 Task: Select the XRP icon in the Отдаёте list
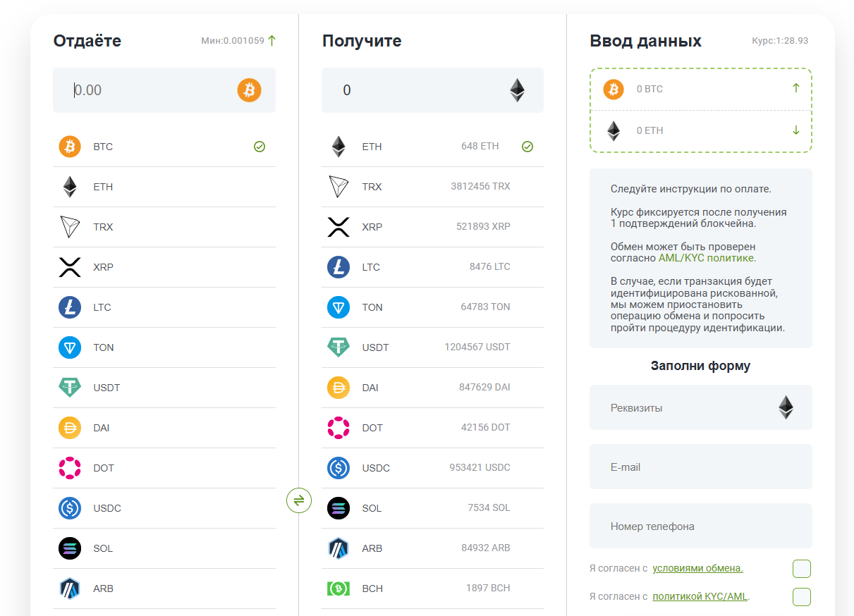[x=70, y=267]
